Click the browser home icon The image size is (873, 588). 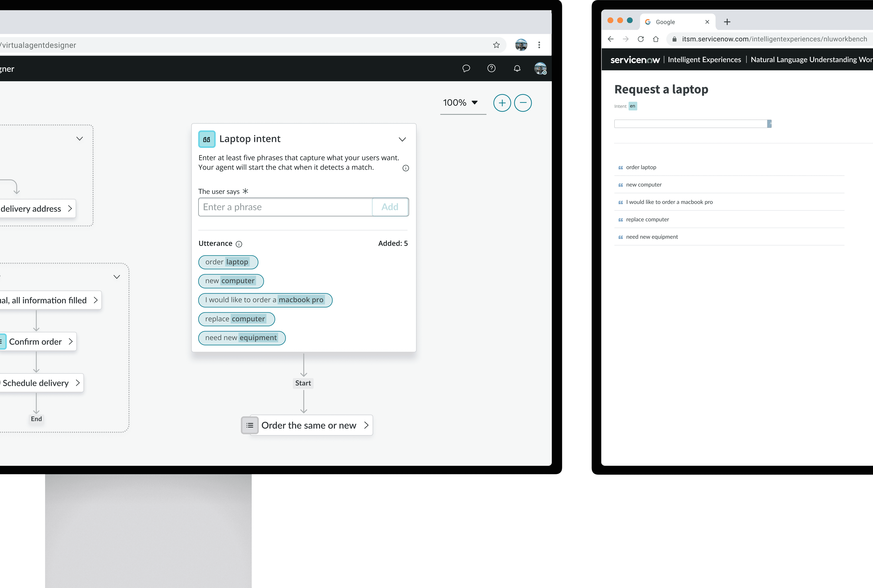(656, 39)
